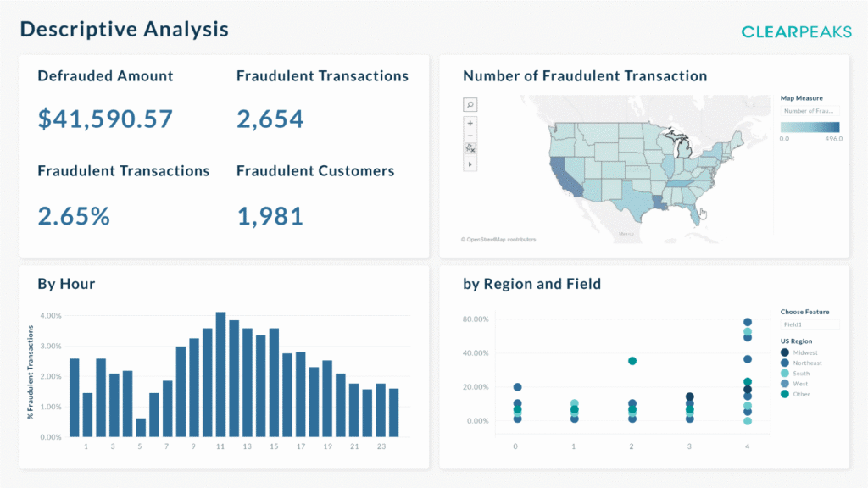The width and height of the screenshot is (868, 488).
Task: Zoom in on the map with plus button
Action: pos(470,123)
